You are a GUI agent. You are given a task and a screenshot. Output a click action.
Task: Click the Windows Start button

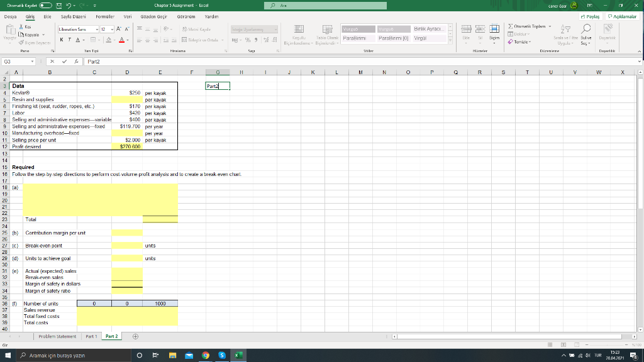(8, 355)
